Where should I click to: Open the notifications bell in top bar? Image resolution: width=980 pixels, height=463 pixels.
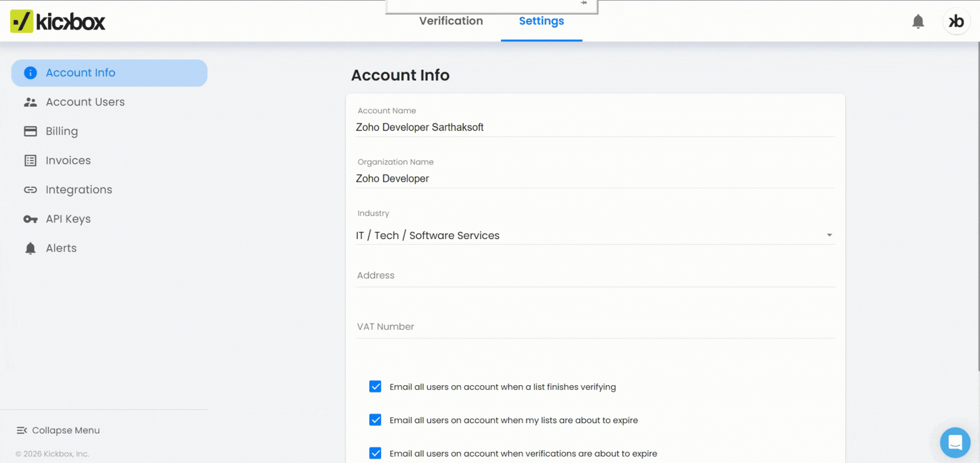coord(918,22)
